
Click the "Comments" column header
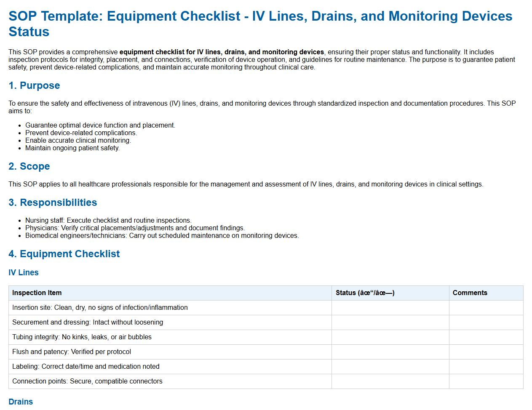pos(470,293)
